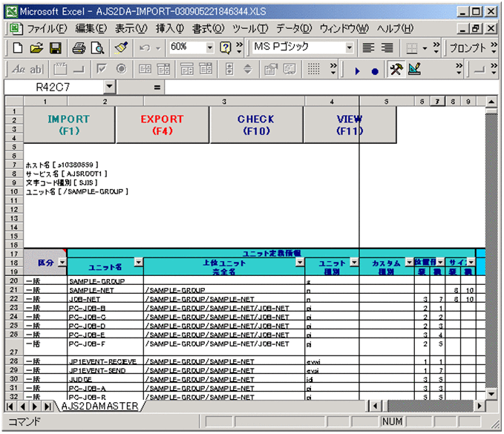Click the Run Macro play arrow icon
504x434 pixels.
pyautogui.click(x=357, y=70)
